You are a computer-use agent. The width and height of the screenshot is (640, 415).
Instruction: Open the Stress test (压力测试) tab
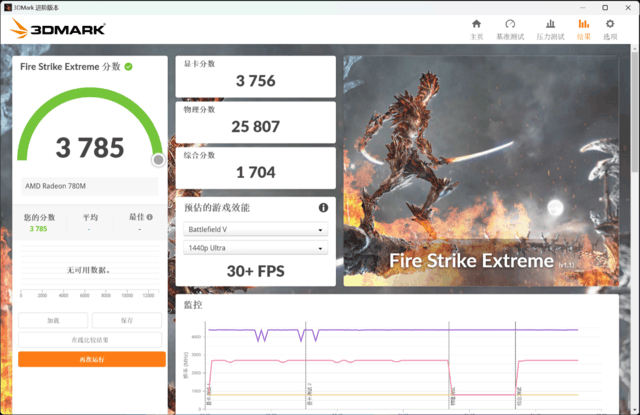pos(550,29)
